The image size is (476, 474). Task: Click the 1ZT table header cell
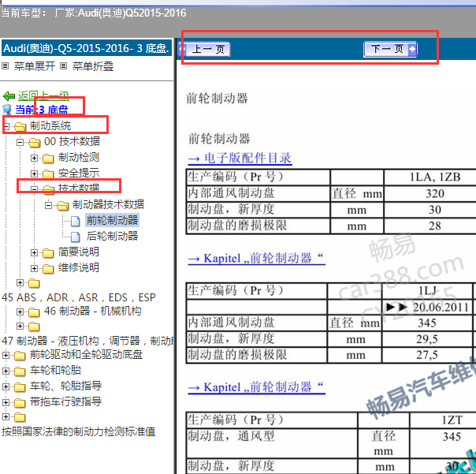(x=443, y=420)
